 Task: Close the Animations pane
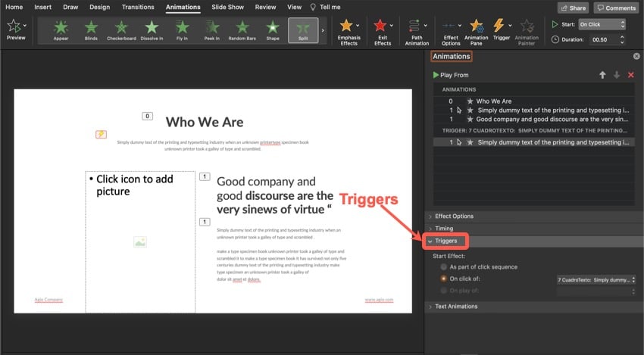point(636,56)
